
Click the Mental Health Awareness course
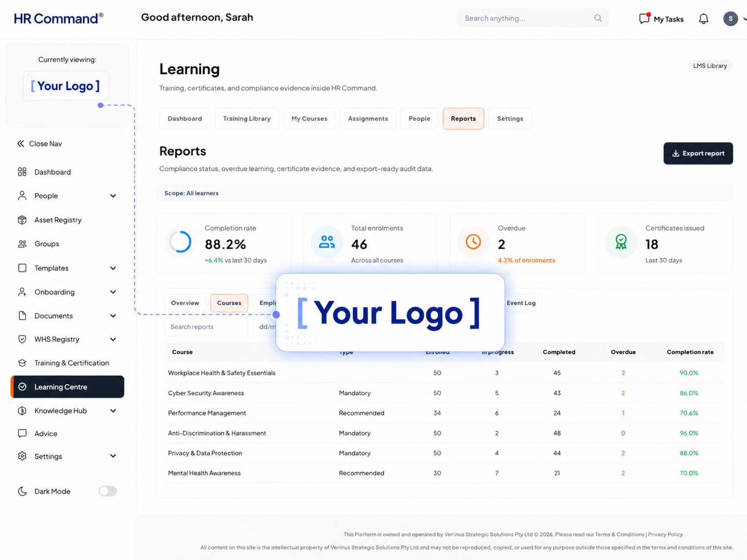click(x=204, y=473)
